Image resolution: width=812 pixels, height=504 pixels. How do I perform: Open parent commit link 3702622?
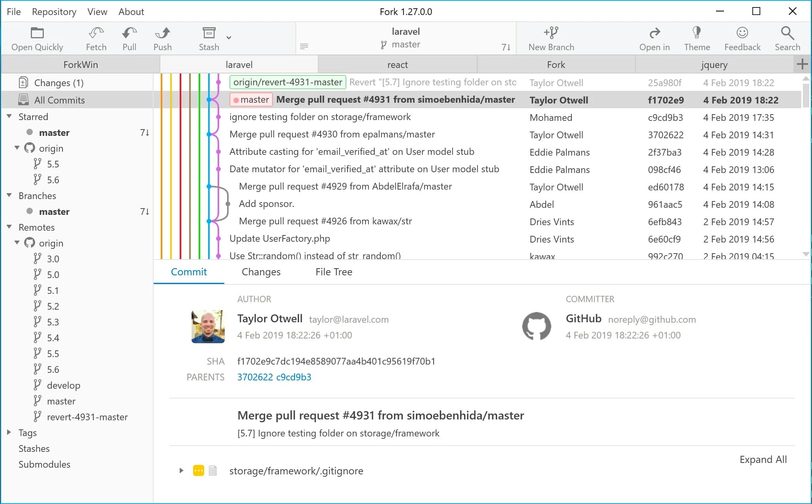[x=255, y=377]
